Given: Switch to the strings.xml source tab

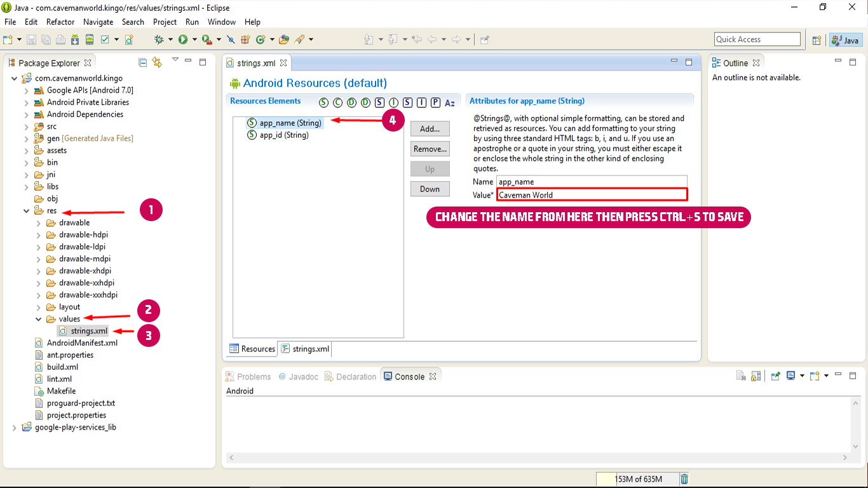Looking at the screenshot, I should [x=306, y=349].
